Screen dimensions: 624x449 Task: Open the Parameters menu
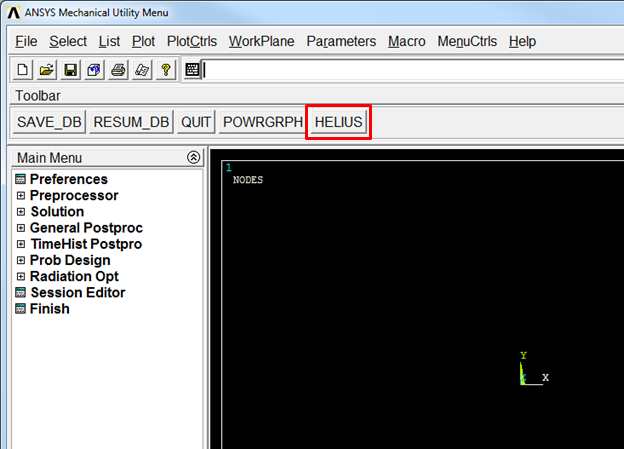point(341,41)
